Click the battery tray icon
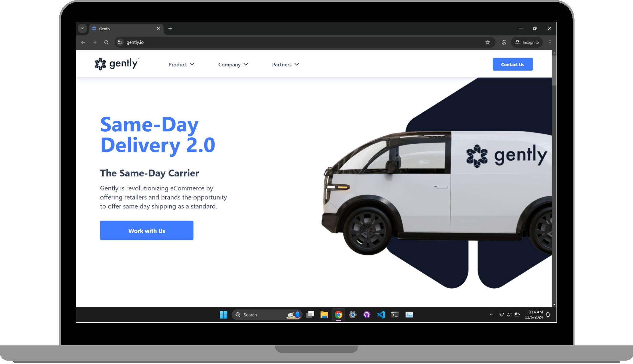 517,315
